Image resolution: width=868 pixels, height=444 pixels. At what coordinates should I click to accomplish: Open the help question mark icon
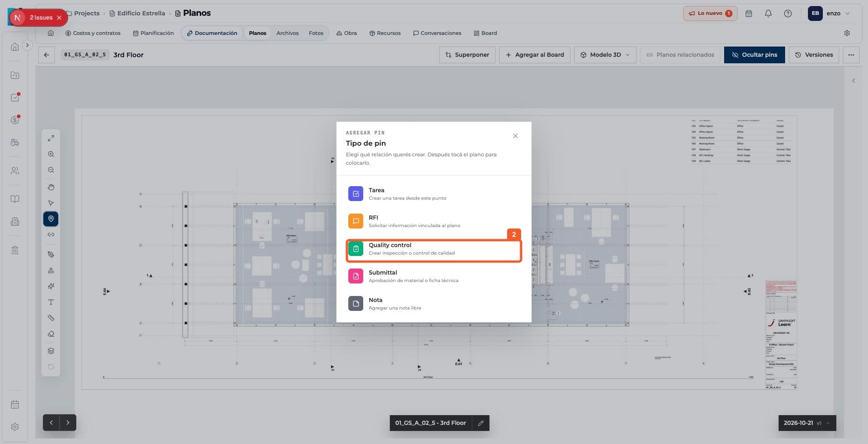coord(787,13)
